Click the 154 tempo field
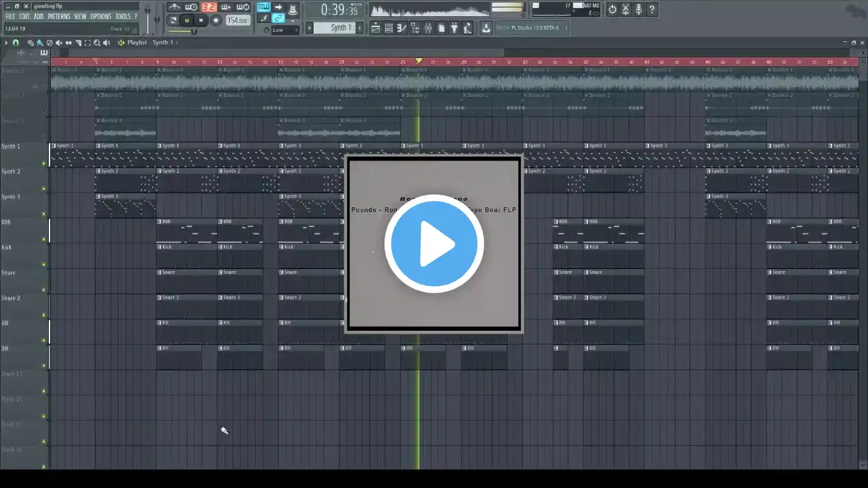868x488 pixels. 237,20
